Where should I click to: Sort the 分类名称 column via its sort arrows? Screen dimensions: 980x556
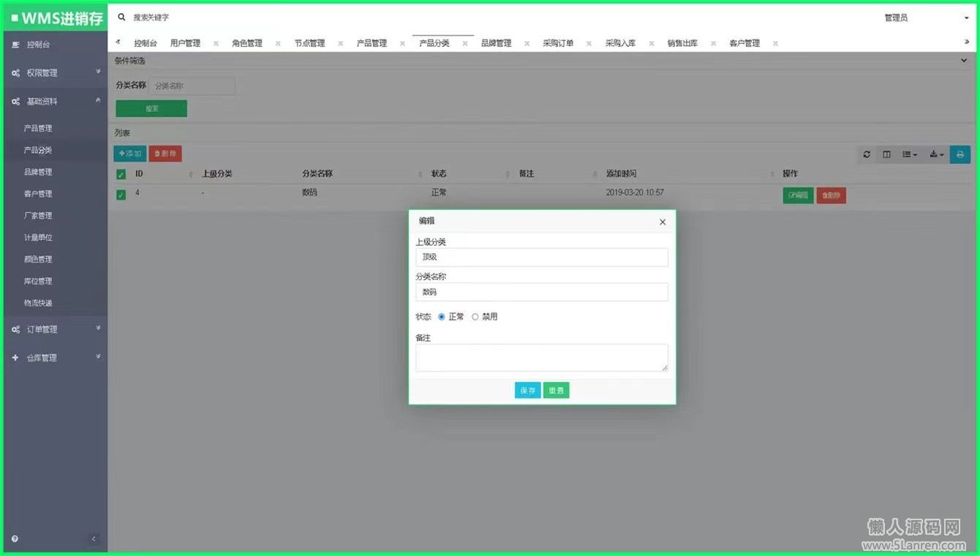point(421,174)
